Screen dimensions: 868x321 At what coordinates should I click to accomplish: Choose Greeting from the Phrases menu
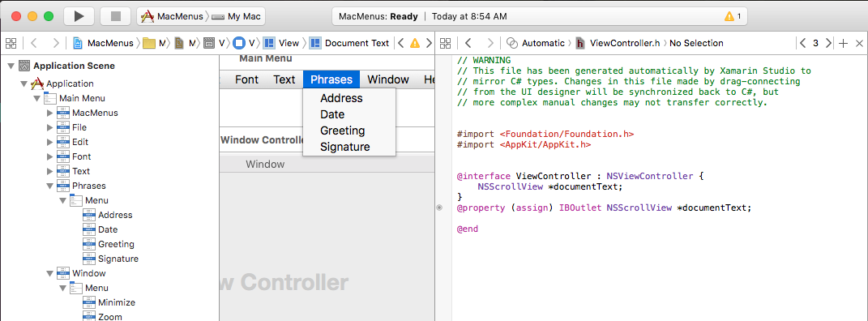pos(343,131)
